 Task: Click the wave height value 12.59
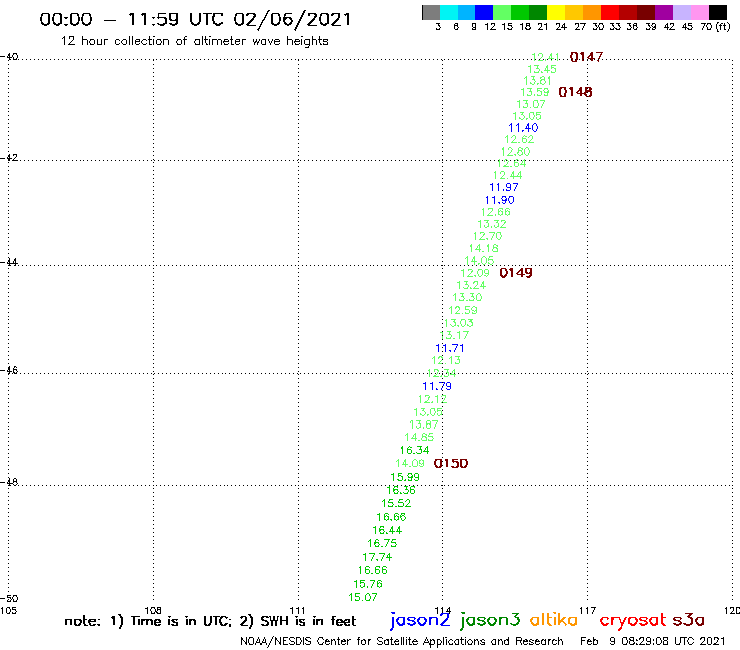pyautogui.click(x=463, y=311)
